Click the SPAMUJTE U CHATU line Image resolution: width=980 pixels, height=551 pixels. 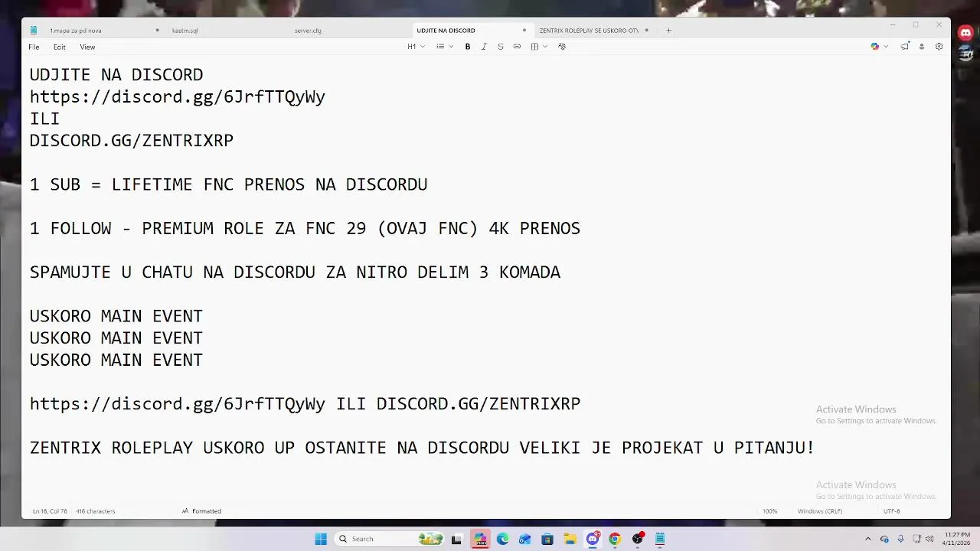tap(295, 272)
